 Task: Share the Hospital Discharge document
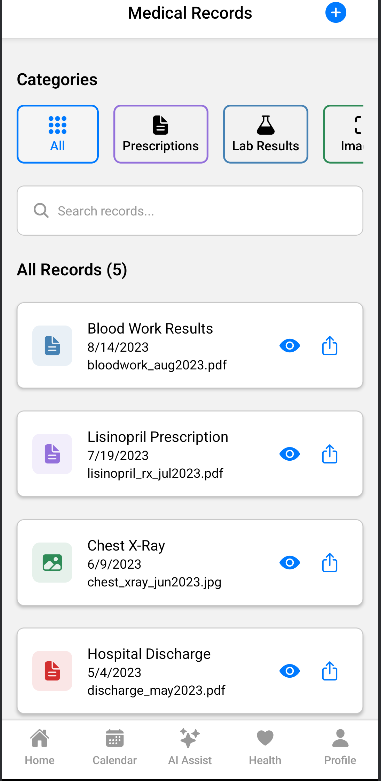(x=330, y=671)
